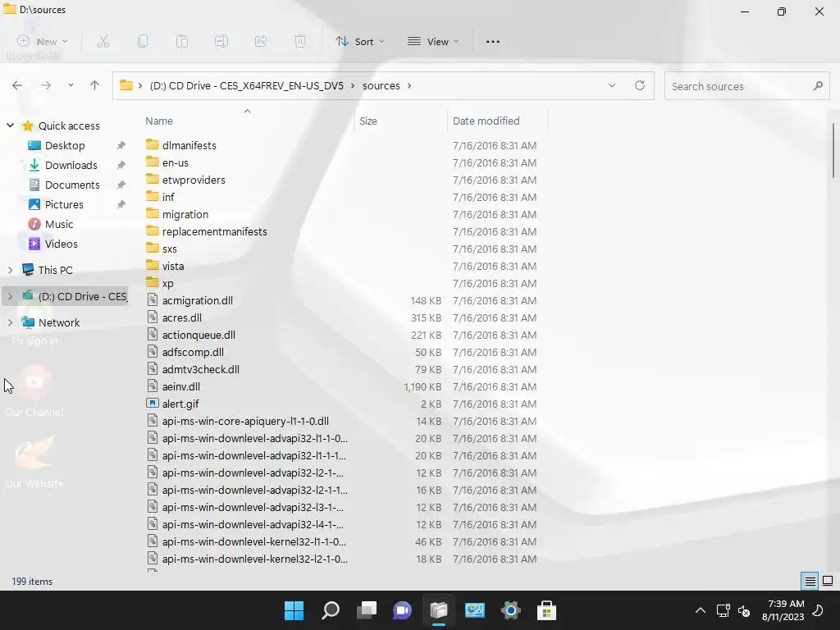Select Desktop in Quick access
The width and height of the screenshot is (840, 630).
click(x=65, y=145)
